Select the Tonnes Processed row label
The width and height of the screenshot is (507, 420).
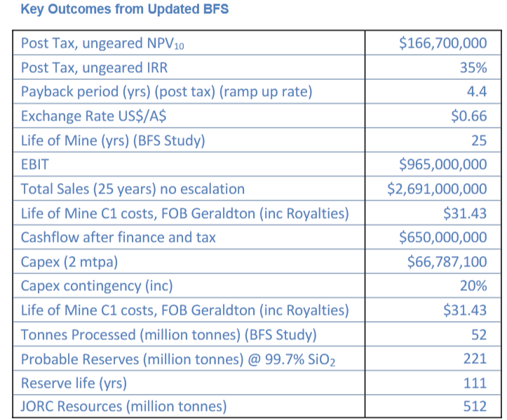168,334
